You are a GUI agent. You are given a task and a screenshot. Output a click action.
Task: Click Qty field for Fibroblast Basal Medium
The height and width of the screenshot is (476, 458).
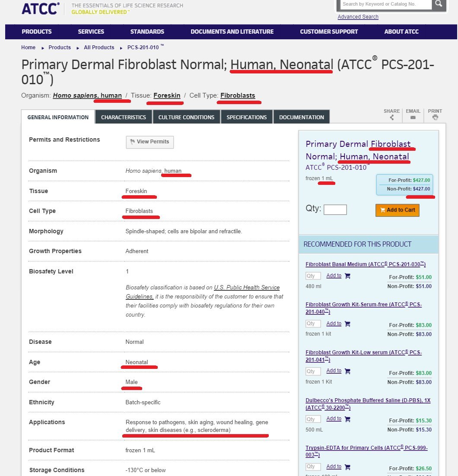(x=313, y=276)
